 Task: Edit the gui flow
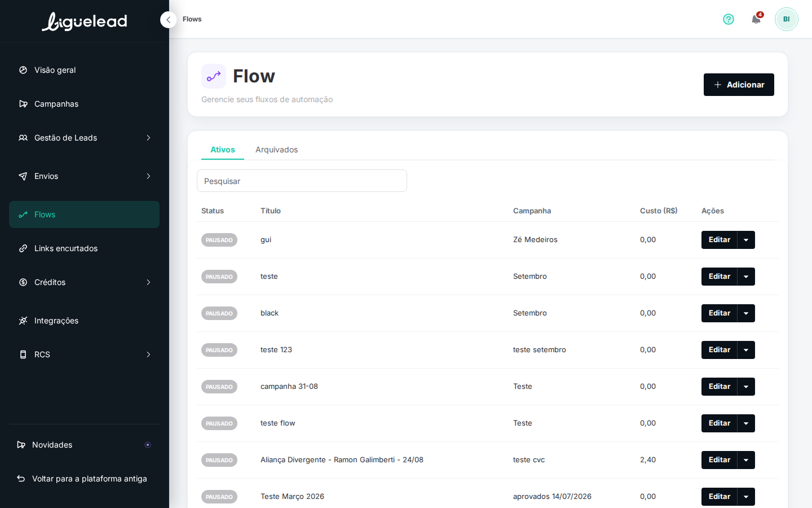(720, 240)
